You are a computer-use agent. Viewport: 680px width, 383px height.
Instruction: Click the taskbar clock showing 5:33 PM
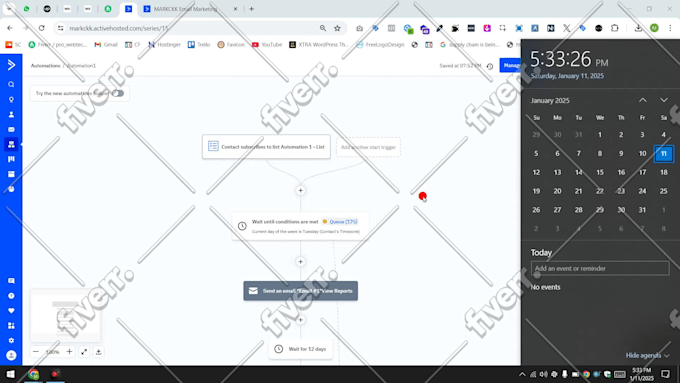[641, 374]
